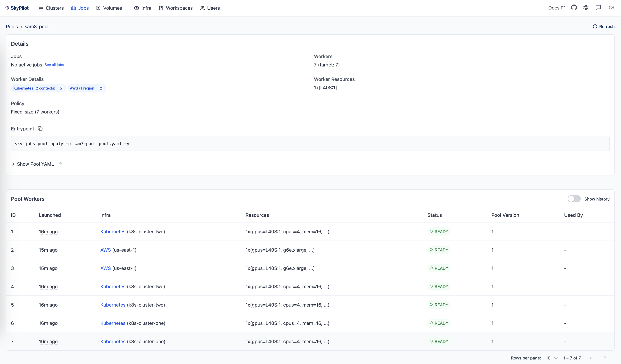Open the feedback chat bubble icon

coord(598,8)
